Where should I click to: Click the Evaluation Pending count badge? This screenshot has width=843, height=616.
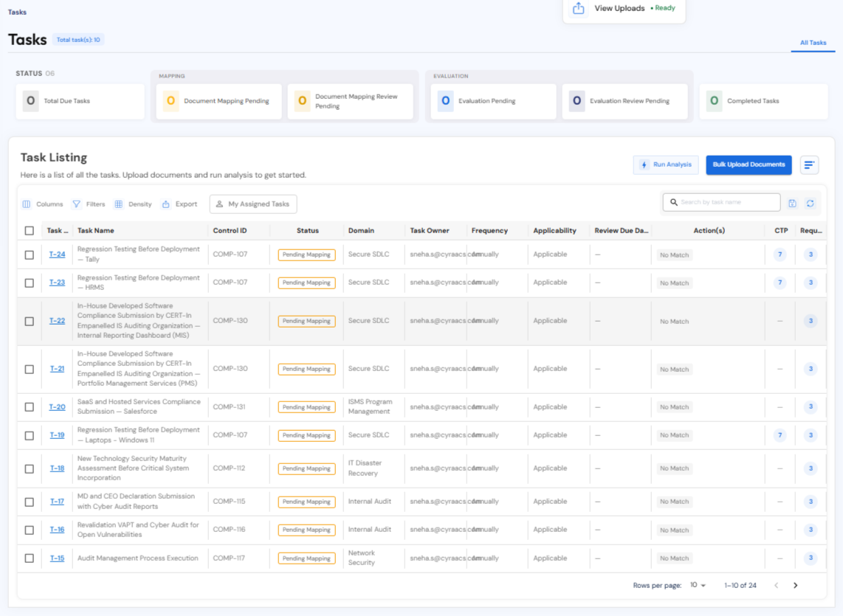click(445, 101)
